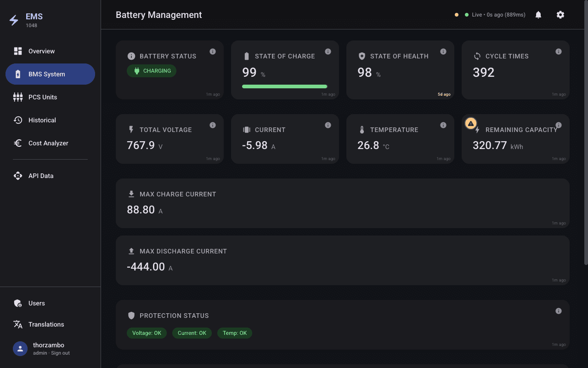This screenshot has height=368, width=588.
Task: Click the Temperature card info icon
Action: [443, 125]
